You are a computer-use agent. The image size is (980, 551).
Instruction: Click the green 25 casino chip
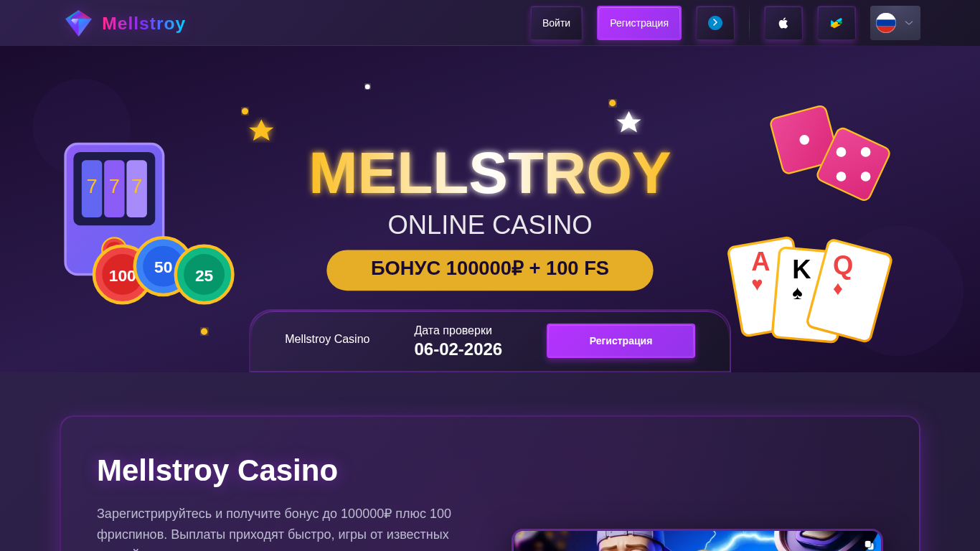click(x=204, y=275)
